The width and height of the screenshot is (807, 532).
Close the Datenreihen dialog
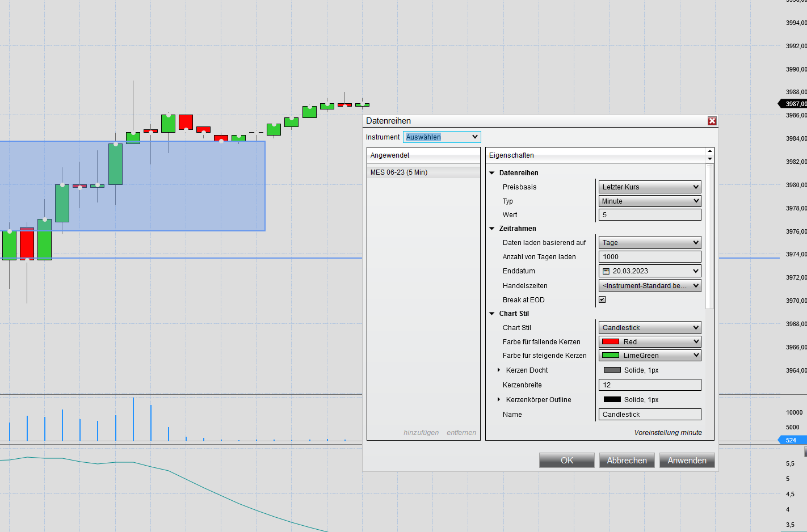click(712, 121)
